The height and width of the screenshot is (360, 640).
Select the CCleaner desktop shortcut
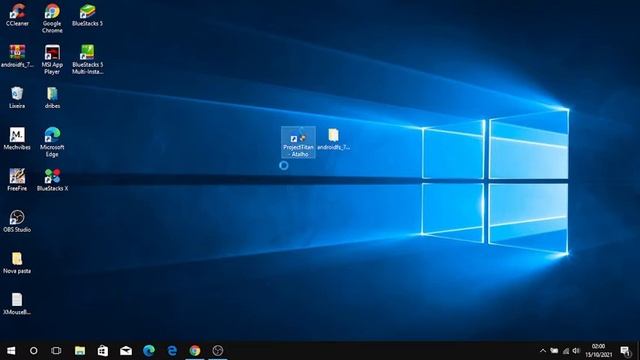point(17,16)
